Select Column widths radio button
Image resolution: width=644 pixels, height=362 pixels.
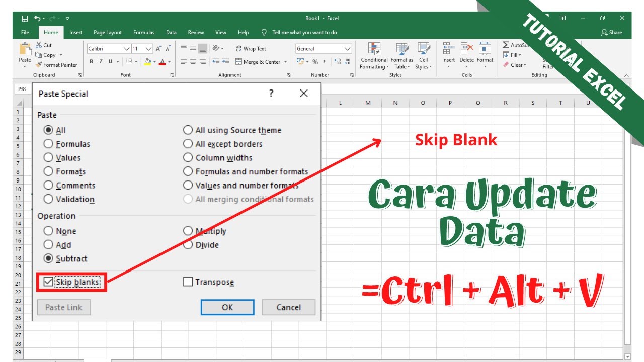click(188, 158)
